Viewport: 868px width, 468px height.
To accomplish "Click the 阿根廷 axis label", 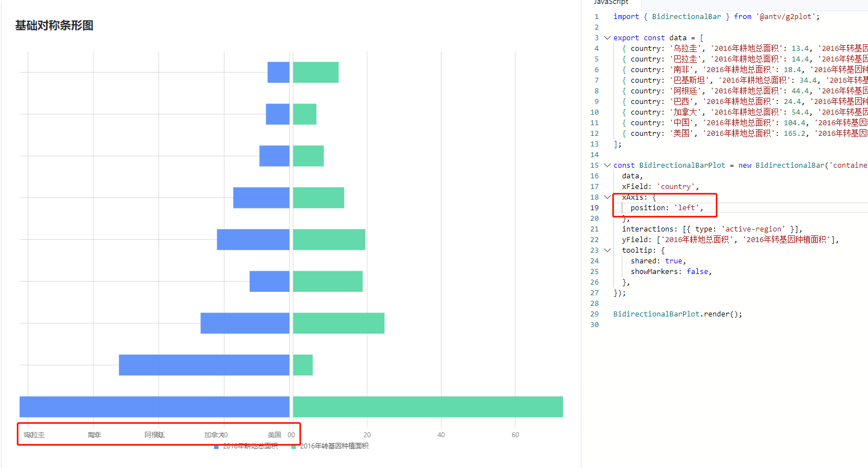I will [x=155, y=434].
